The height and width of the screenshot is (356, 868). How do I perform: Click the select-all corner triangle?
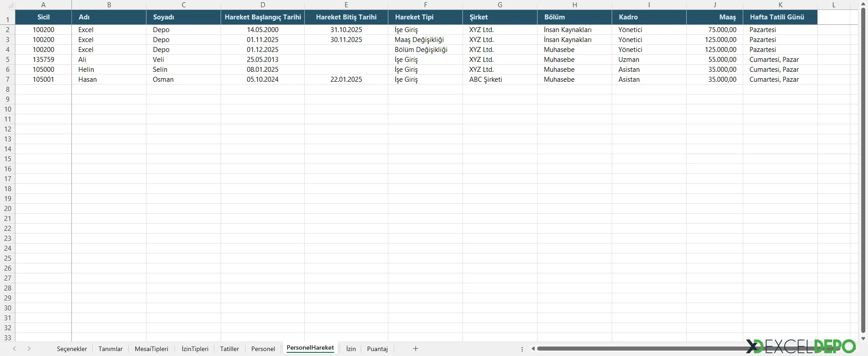pos(8,5)
